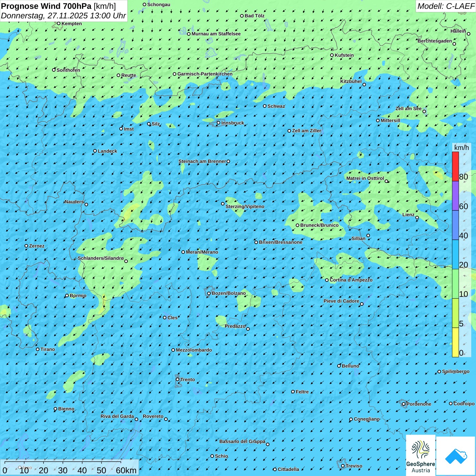Select the Garmisch-Partenkirchen label
Viewport: 476px width, 476px height.
coord(205,74)
